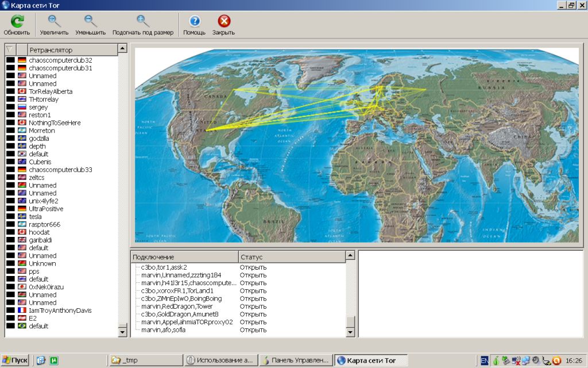This screenshot has height=368, width=588.
Task: Click the red Close (Закрыть) toolbar icon
Action: (x=223, y=22)
